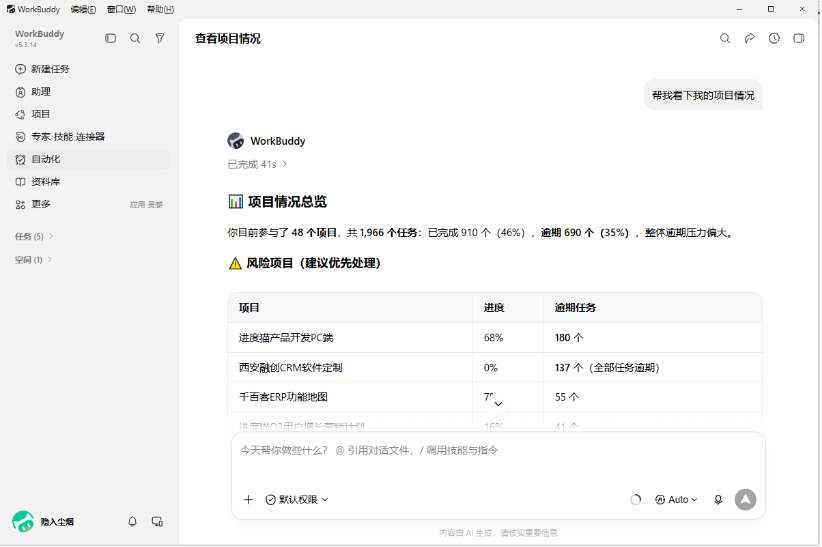The image size is (822, 547).
Task: Open the 默认权限 permission dropdown
Action: (x=297, y=500)
